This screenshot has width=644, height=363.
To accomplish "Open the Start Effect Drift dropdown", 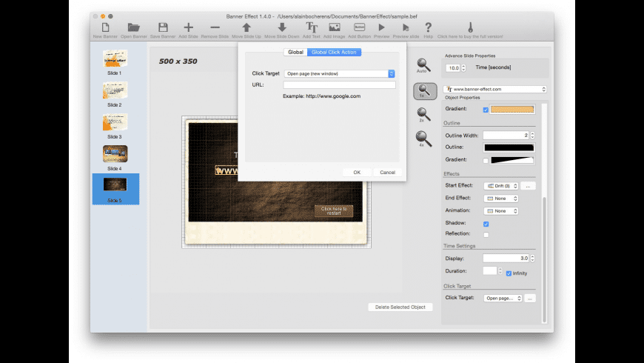I will 501,186.
